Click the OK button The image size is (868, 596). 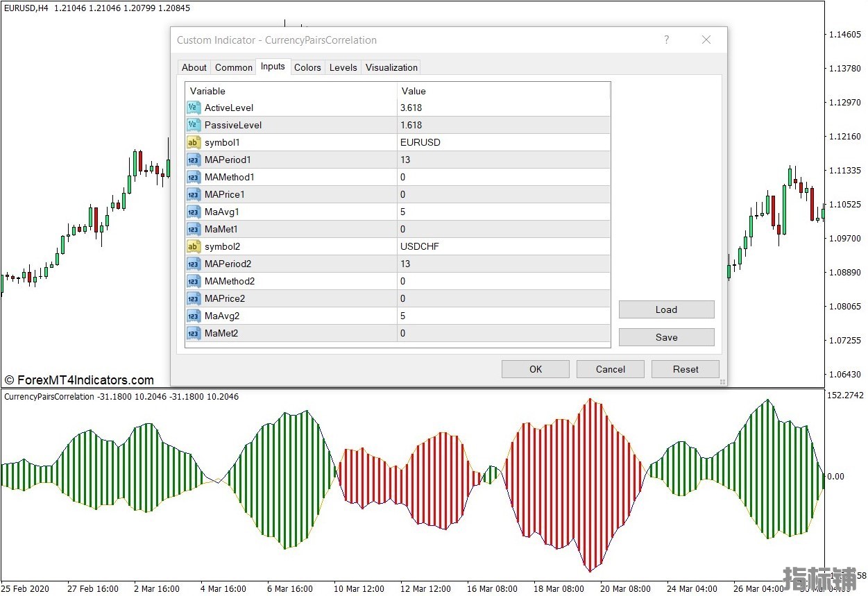[536, 369]
